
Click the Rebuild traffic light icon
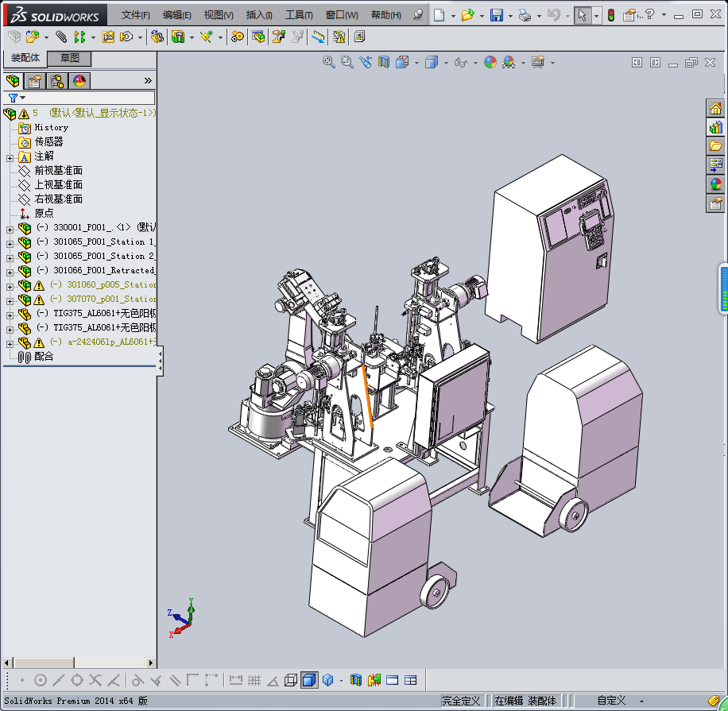(x=611, y=15)
